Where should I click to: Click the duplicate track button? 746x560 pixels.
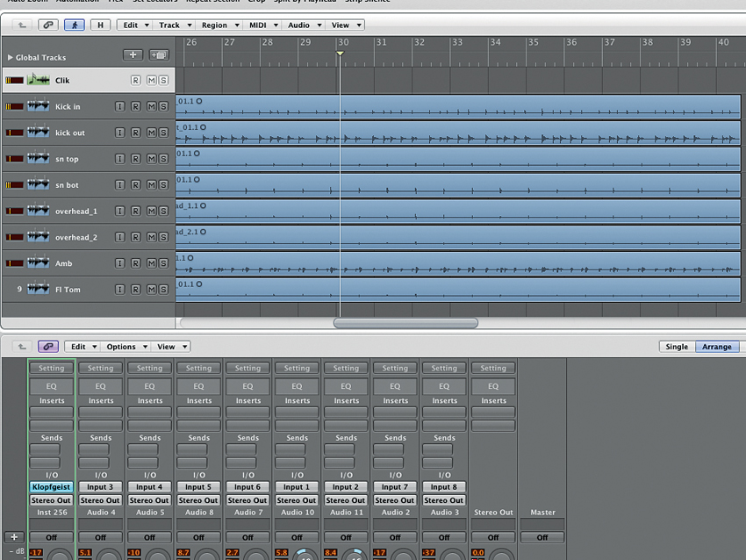click(159, 55)
